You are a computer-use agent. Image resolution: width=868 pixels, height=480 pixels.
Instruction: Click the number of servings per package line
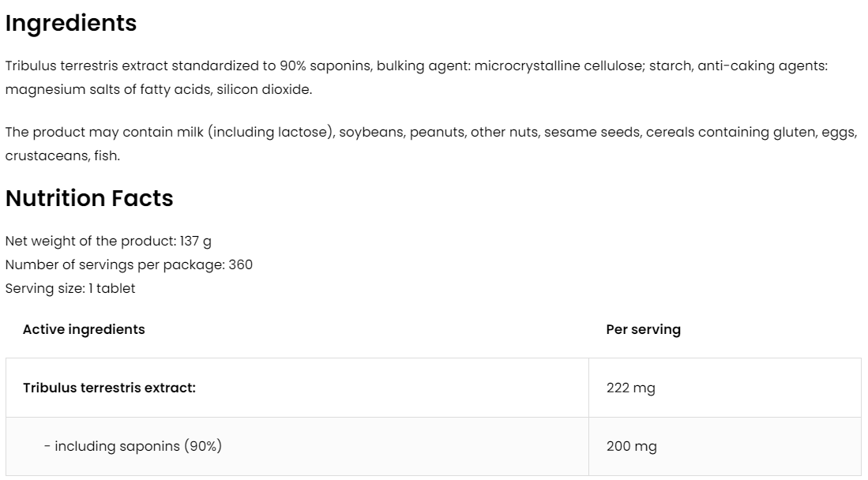(x=129, y=264)
